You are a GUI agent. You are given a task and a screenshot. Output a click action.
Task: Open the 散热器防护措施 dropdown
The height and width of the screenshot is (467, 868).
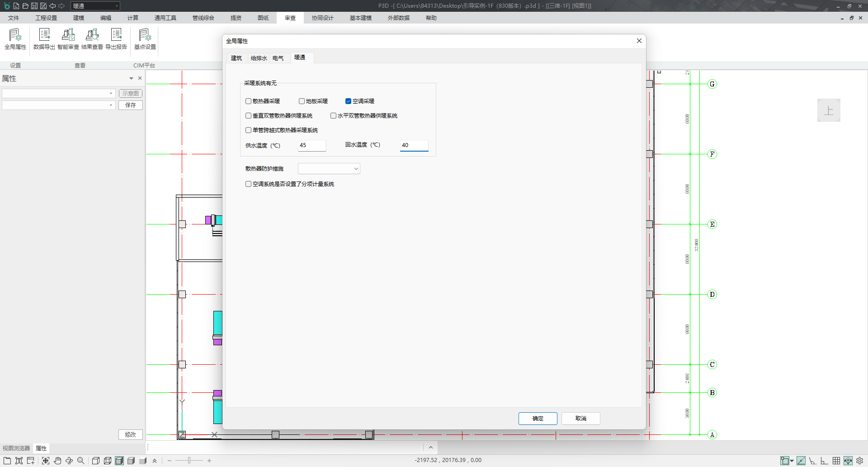pyautogui.click(x=329, y=169)
